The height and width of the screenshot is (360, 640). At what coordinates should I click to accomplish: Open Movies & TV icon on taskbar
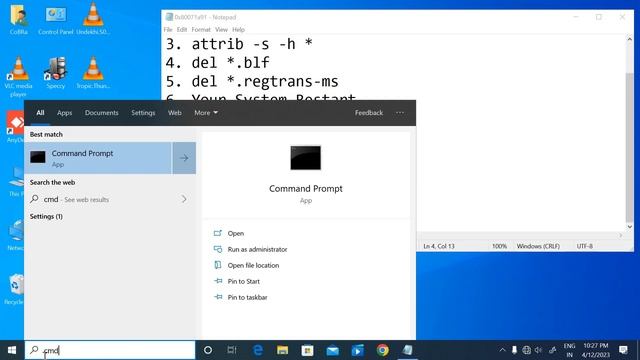pos(358,350)
